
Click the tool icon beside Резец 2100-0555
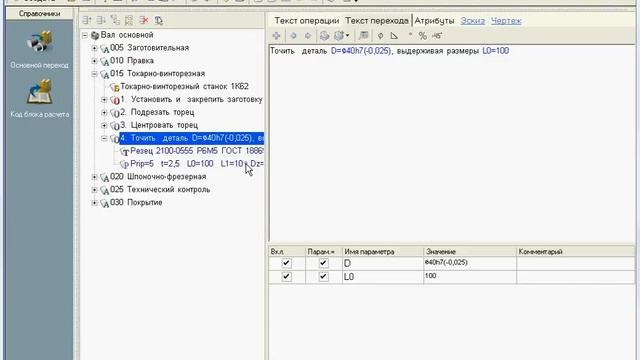[x=124, y=151]
